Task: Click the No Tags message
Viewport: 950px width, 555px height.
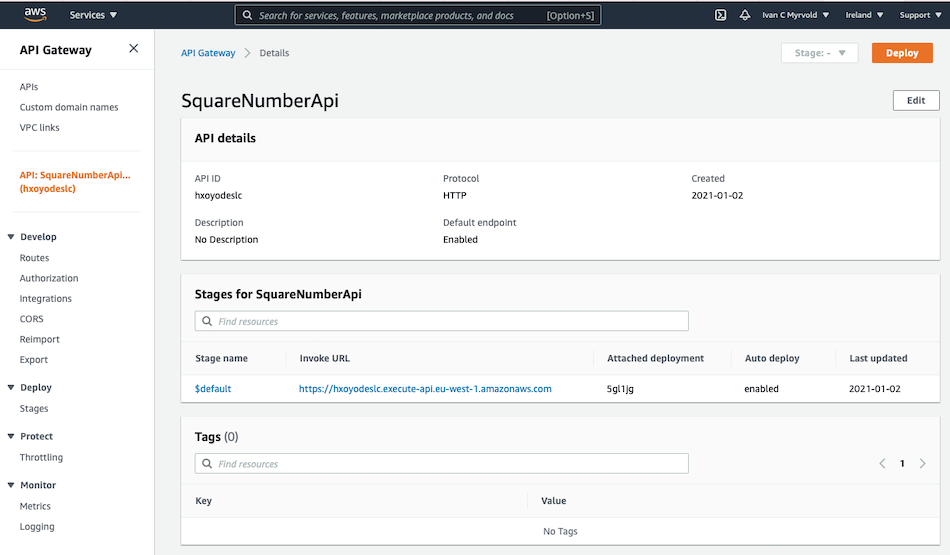Action: click(x=560, y=531)
